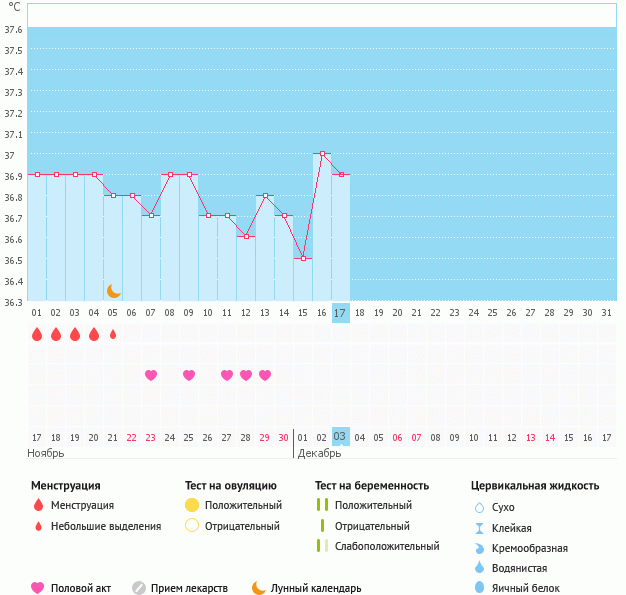This screenshot has height=595, width=626.
Task: Click the menstruation drop on cycle day 01
Action: (37, 334)
